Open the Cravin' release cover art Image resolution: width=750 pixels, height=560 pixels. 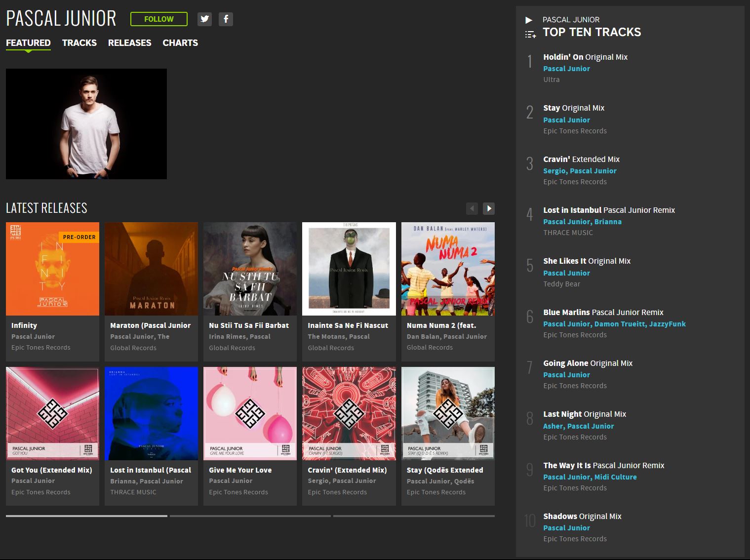349,413
